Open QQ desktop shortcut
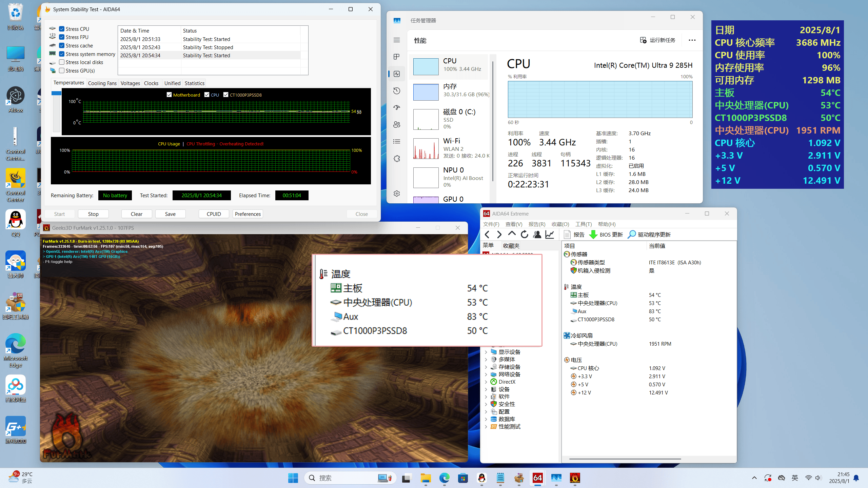 point(16,223)
